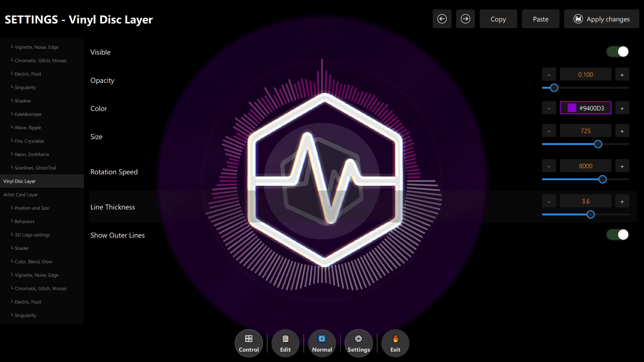The image size is (644, 362).
Task: Toggle the Visible switch off
Action: (617, 52)
